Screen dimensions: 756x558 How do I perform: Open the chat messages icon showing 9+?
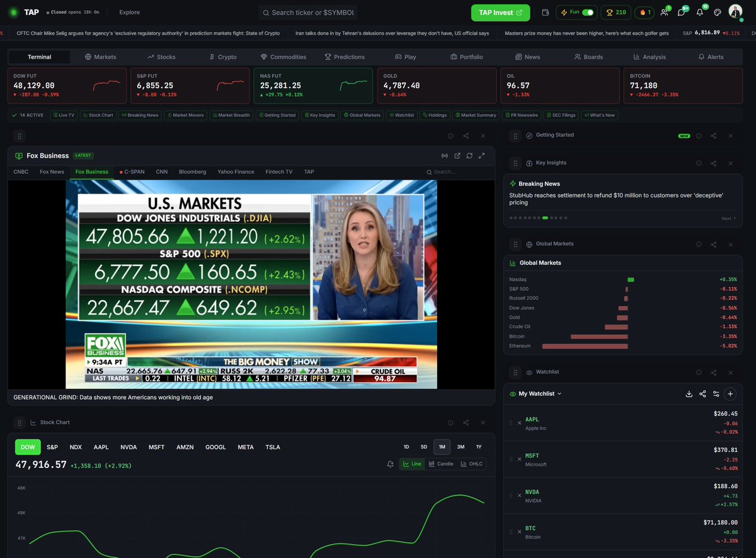tap(682, 12)
